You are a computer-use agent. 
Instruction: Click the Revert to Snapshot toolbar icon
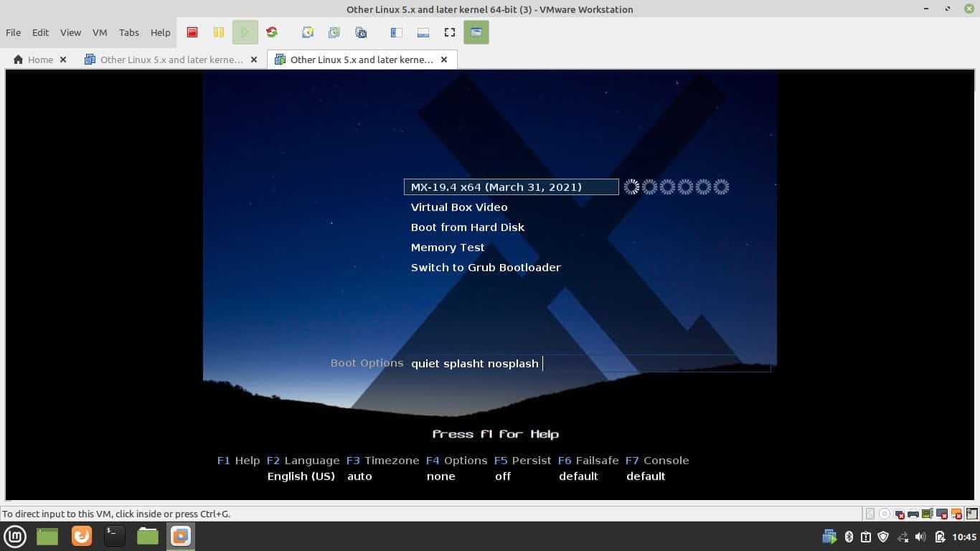(x=334, y=32)
